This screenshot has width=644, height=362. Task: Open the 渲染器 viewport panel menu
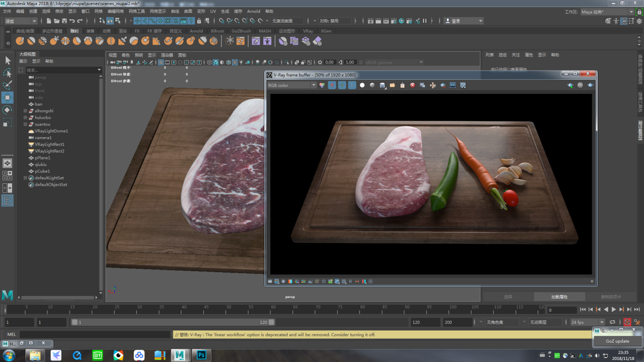point(167,55)
